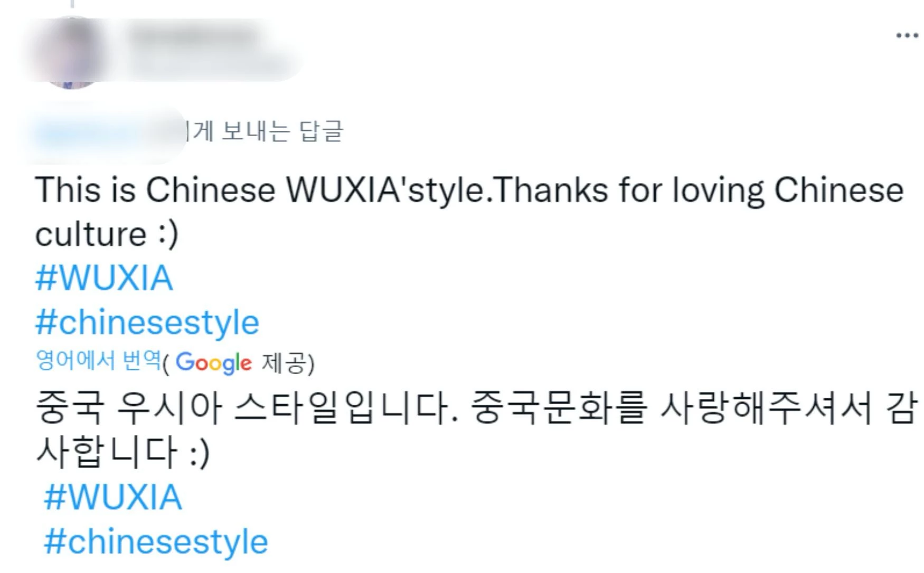Click the 'culture :)' line of the tweet
Image resolution: width=924 pixels, height=573 pixels.
(x=107, y=234)
